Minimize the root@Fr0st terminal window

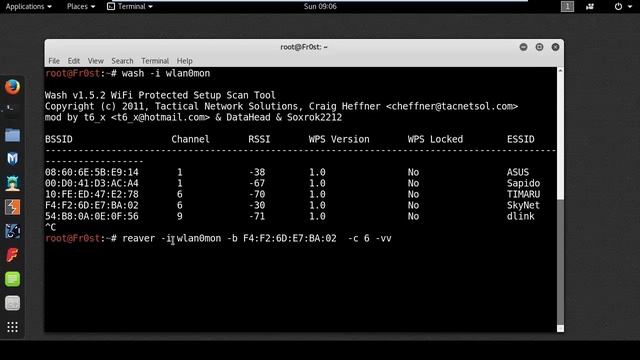pos(523,47)
